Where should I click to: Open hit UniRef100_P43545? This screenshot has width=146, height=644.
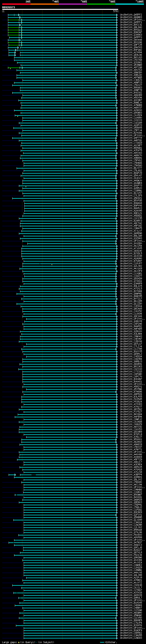131,399
